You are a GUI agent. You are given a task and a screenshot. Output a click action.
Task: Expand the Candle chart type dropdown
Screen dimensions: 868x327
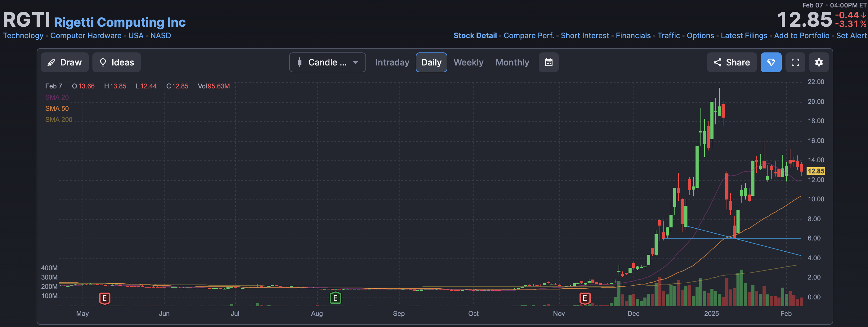327,62
